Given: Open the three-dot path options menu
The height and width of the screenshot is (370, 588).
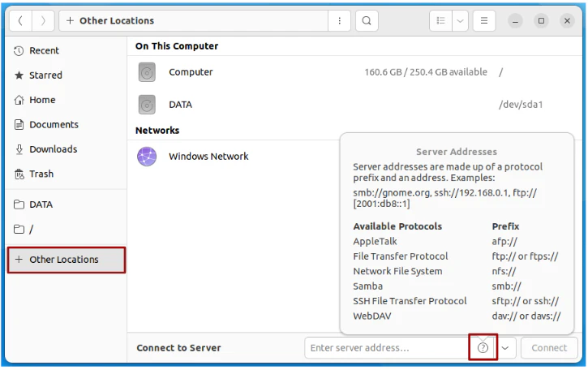Looking at the screenshot, I should coord(339,20).
